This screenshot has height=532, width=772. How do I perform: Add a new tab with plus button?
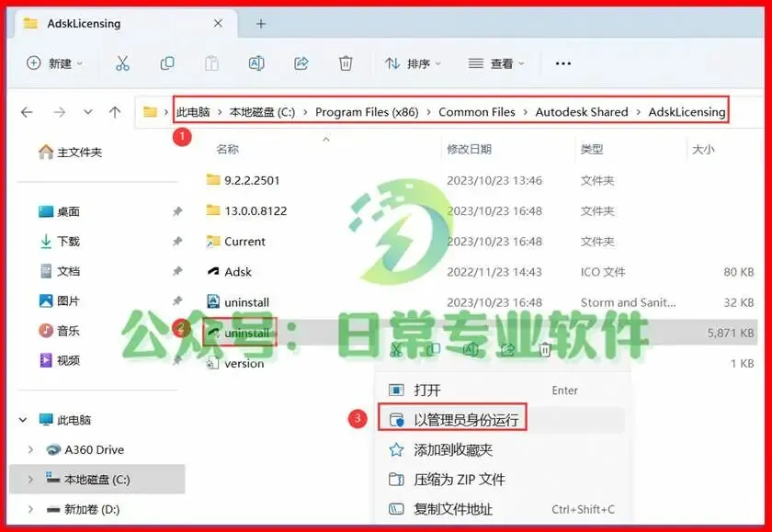click(x=261, y=24)
